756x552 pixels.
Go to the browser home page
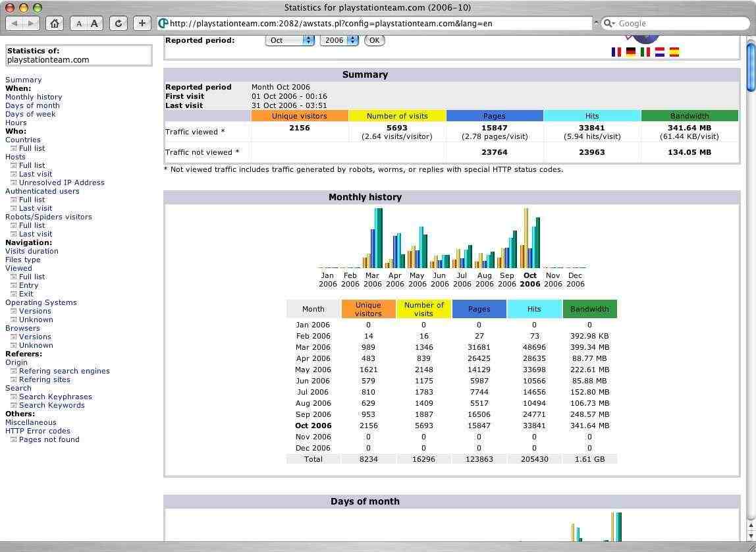tap(55, 23)
